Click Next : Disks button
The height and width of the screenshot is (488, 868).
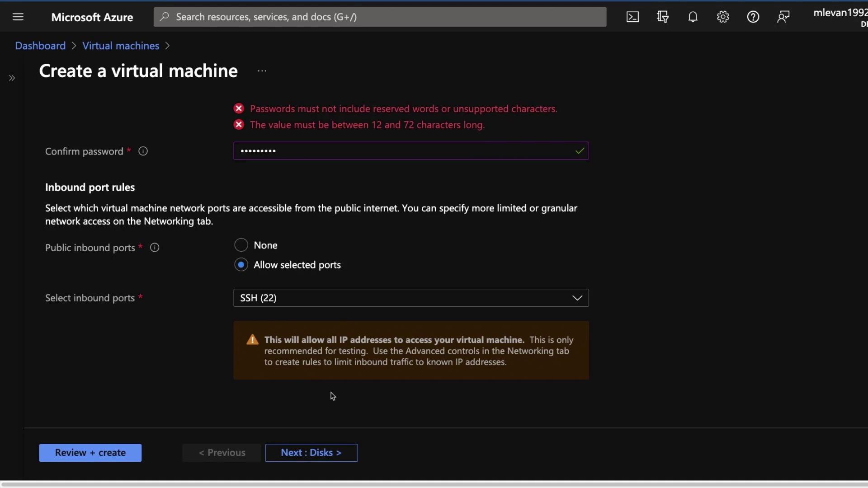(x=311, y=453)
